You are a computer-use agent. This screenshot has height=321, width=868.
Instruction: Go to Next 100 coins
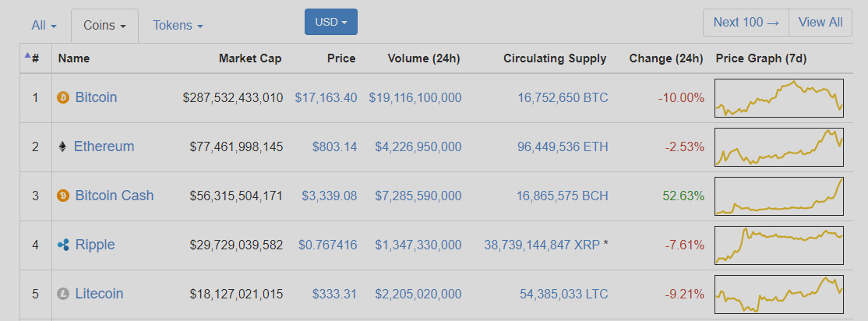click(x=746, y=23)
